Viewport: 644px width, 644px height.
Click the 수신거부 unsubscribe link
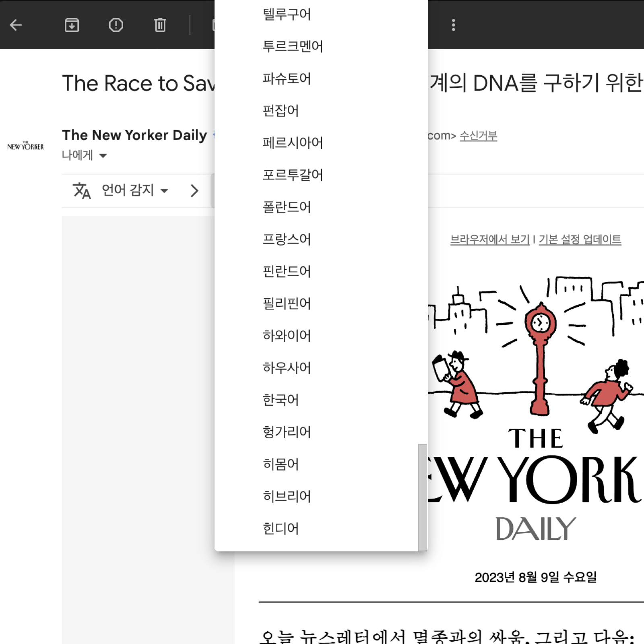pos(478,136)
